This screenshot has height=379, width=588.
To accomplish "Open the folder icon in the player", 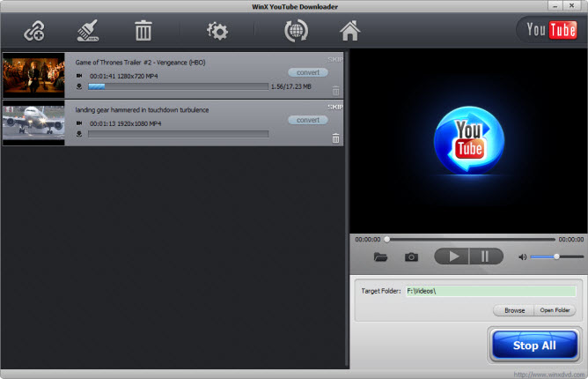I will click(x=380, y=256).
